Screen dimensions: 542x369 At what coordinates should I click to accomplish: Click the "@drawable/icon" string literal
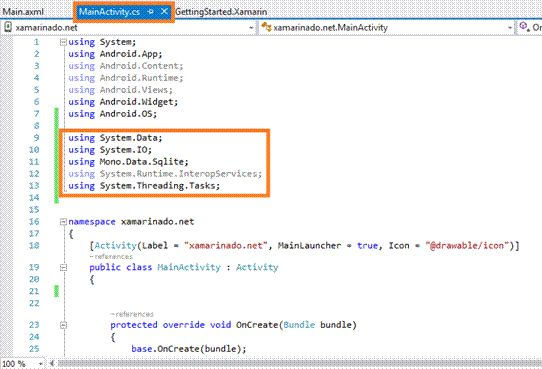point(468,246)
